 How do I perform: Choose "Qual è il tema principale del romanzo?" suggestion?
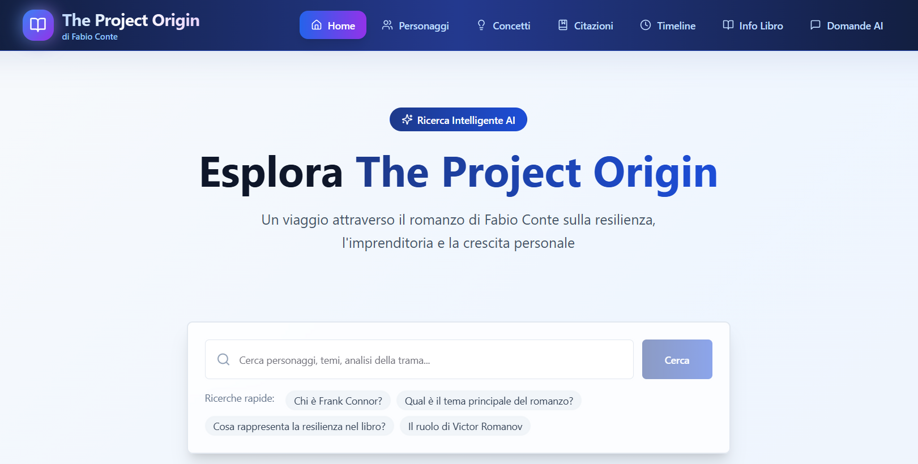pyautogui.click(x=488, y=401)
